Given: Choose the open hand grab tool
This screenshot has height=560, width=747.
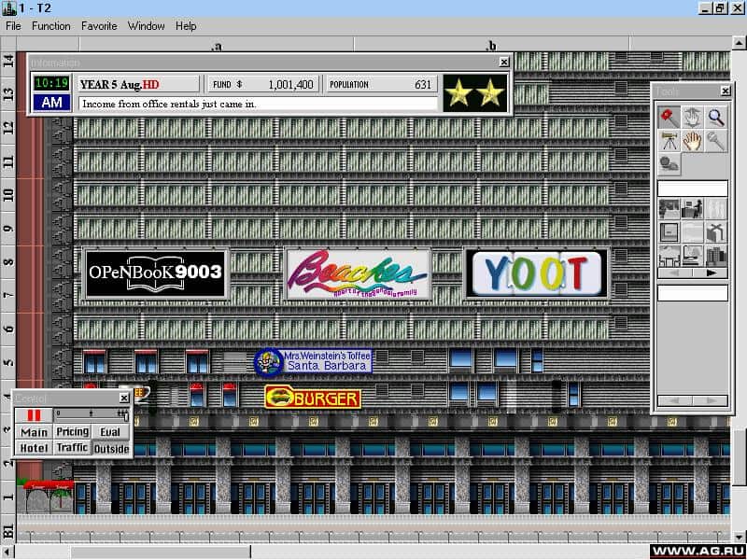Looking at the screenshot, I should click(692, 141).
